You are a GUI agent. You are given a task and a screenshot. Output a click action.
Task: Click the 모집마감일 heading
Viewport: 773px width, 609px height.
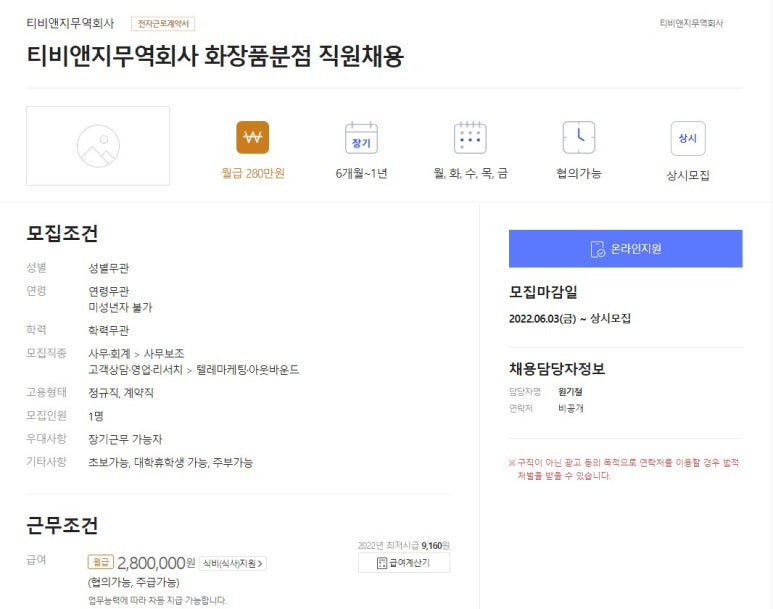pos(543,292)
